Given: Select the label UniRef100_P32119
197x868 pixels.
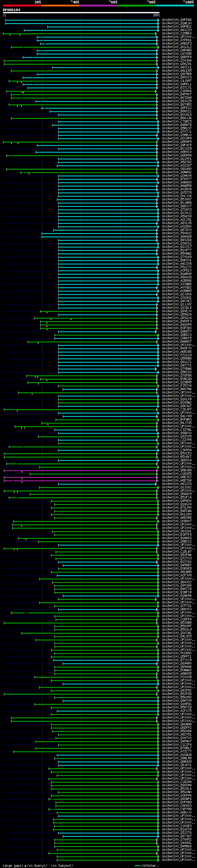Looking at the screenshot, I should coord(177,355).
